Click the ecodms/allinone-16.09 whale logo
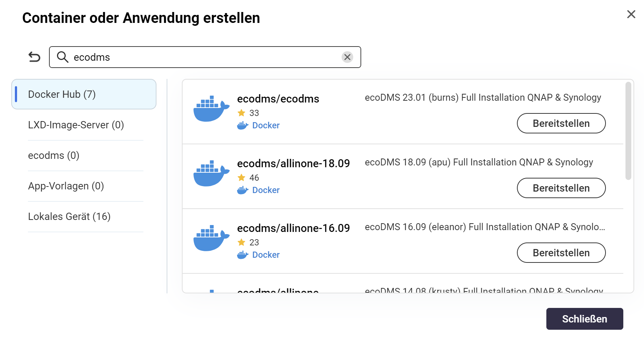This screenshot has height=341, width=644. click(211, 238)
